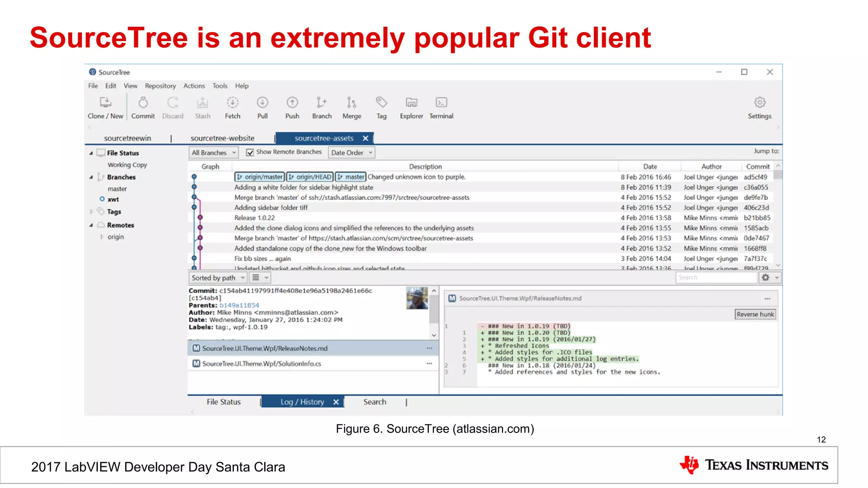Click the SourceTree app icon in title bar
Image resolution: width=868 pixels, height=488 pixels.
92,72
